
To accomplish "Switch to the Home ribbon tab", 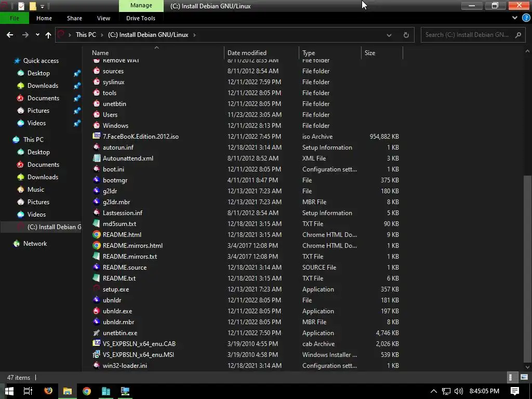I will click(x=44, y=18).
